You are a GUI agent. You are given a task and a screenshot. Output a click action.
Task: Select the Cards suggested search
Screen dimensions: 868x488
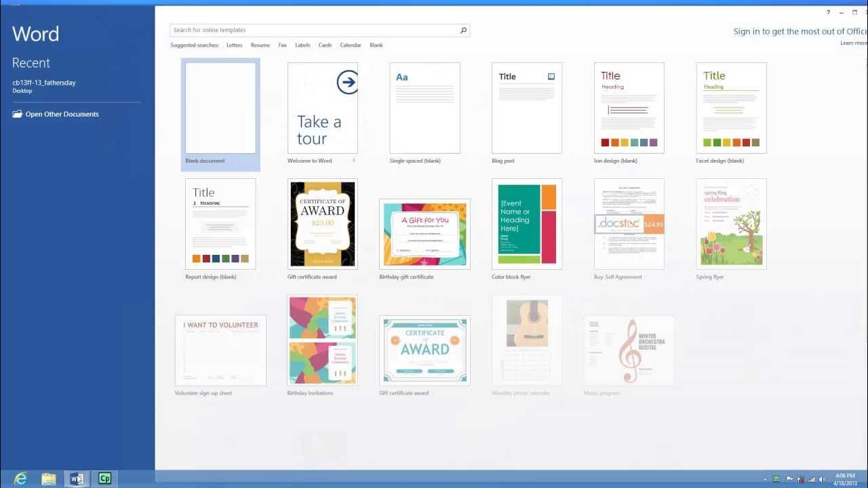[x=325, y=45]
